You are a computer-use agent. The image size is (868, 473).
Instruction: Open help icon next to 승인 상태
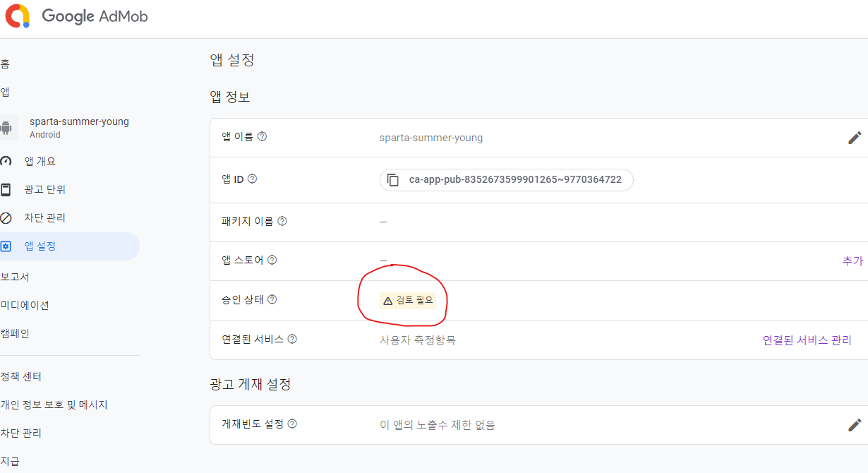pyautogui.click(x=272, y=299)
